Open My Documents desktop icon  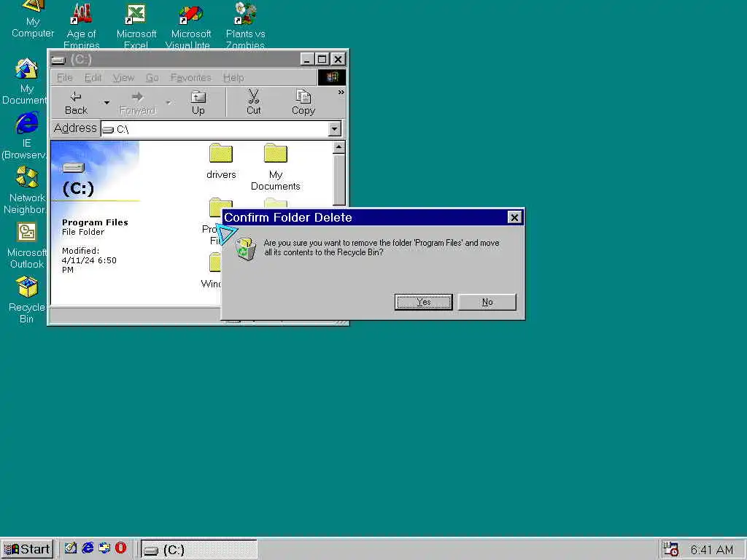pos(26,81)
